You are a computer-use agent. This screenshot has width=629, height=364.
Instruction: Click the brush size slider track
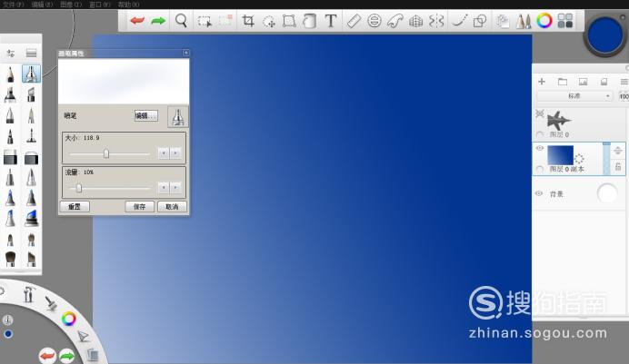tap(109, 153)
